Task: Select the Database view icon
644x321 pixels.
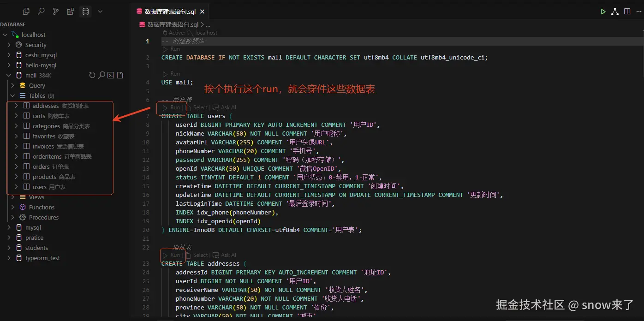Action: (x=85, y=12)
